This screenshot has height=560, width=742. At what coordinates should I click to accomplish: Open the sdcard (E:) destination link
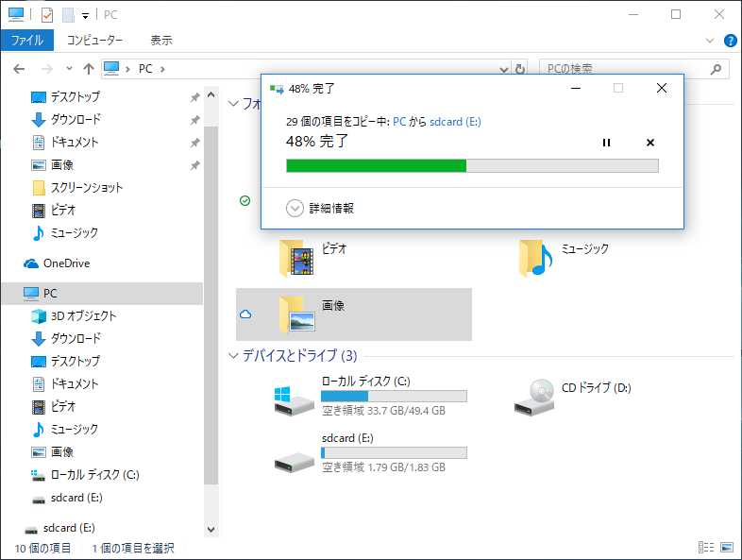coord(455,122)
